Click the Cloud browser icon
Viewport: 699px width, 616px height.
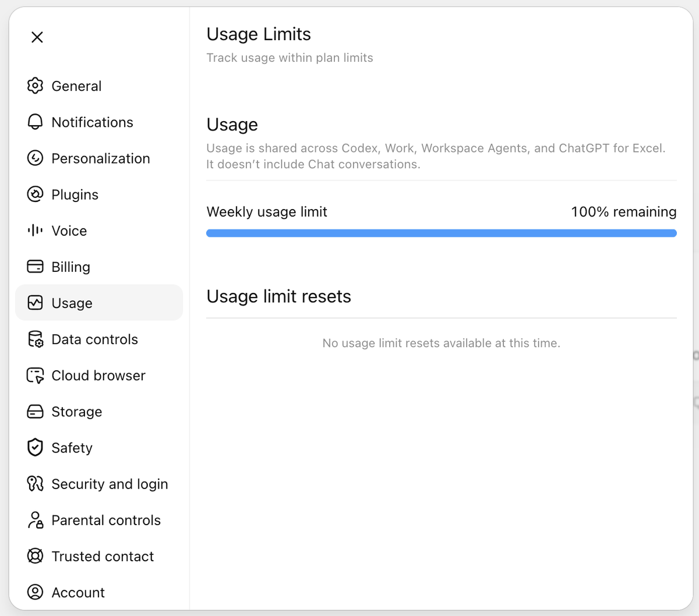pos(35,375)
